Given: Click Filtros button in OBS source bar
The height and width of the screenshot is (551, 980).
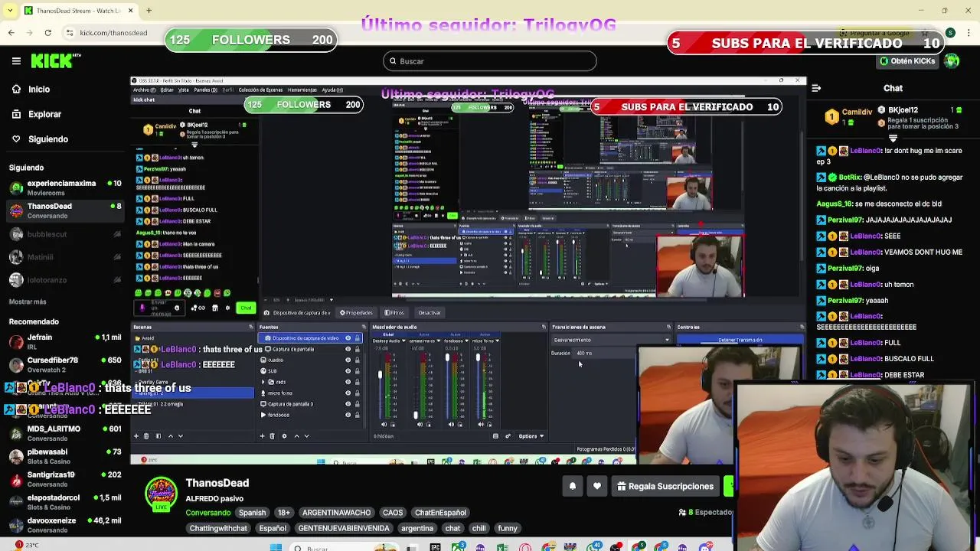Looking at the screenshot, I should pyautogui.click(x=394, y=312).
